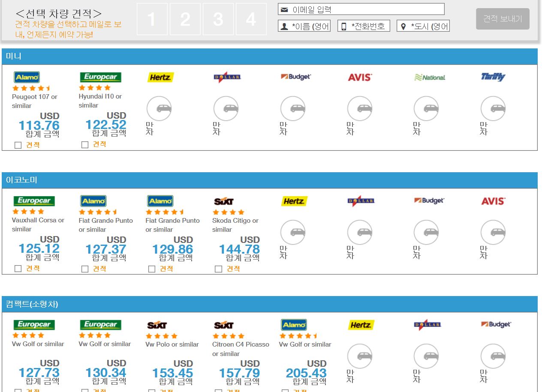Click the text Citroen C4 Picasso or similar
The height and width of the screenshot is (392, 542).
241,349
